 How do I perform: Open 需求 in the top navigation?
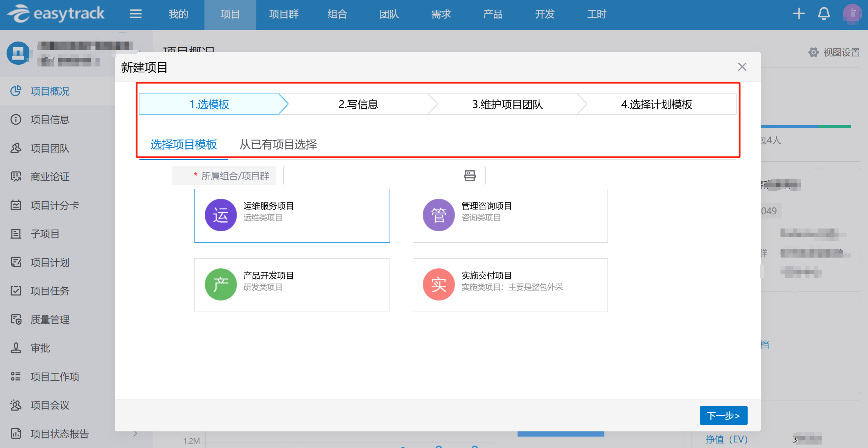(x=440, y=14)
